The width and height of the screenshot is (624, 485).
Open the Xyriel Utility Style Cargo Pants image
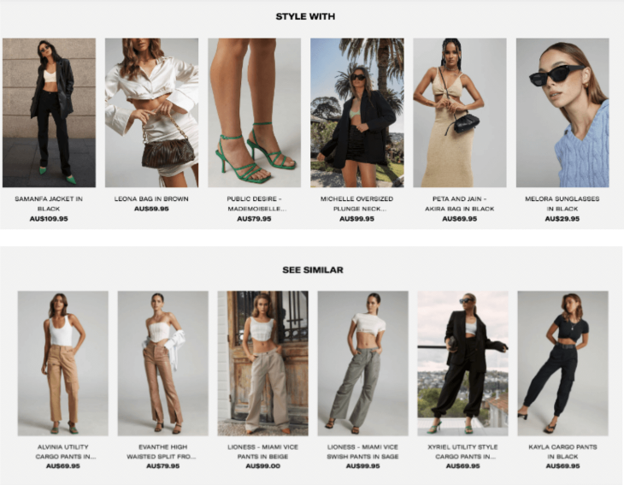pos(463,363)
